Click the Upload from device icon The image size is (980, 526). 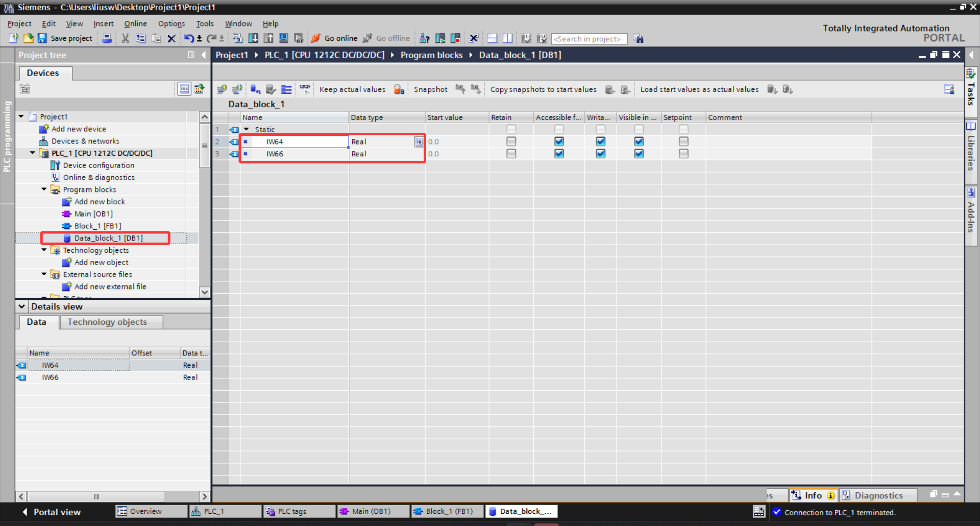click(268, 38)
